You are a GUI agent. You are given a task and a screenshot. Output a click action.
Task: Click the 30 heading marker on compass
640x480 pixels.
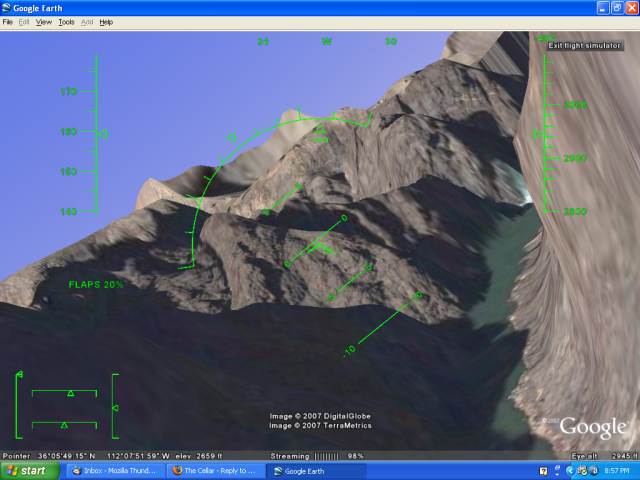coord(391,41)
